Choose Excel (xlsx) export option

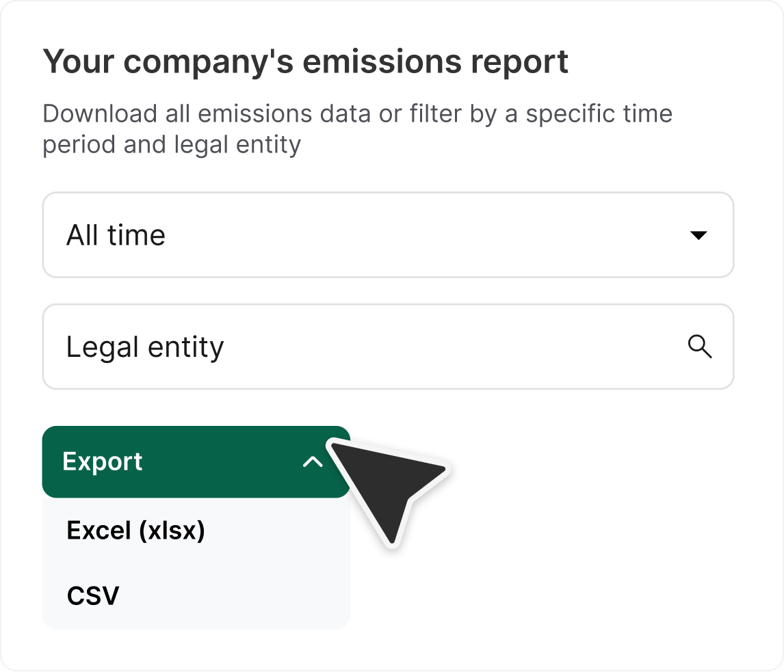click(196, 530)
